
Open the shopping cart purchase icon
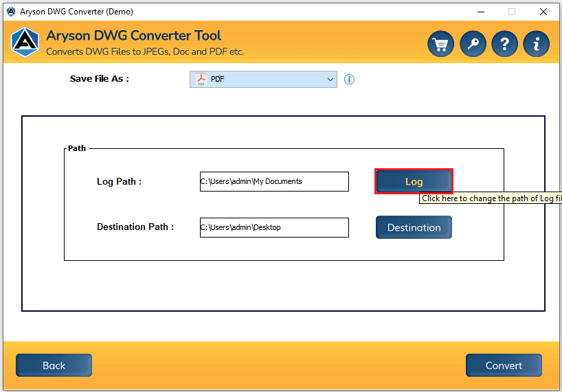(x=440, y=44)
